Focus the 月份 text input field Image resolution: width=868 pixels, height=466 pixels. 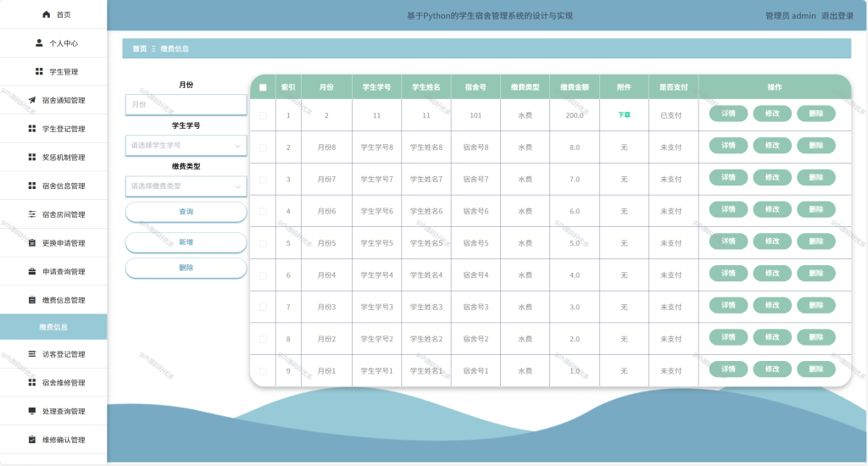[186, 104]
